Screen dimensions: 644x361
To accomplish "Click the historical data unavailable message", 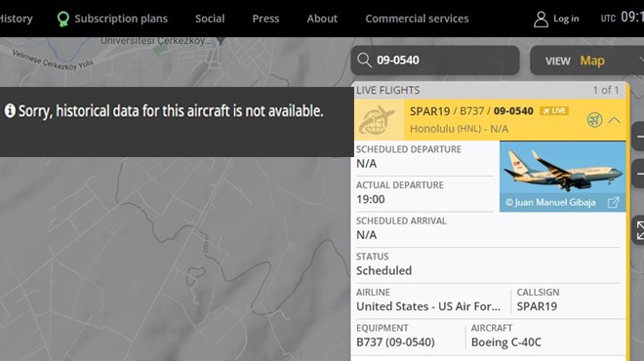I will point(171,111).
